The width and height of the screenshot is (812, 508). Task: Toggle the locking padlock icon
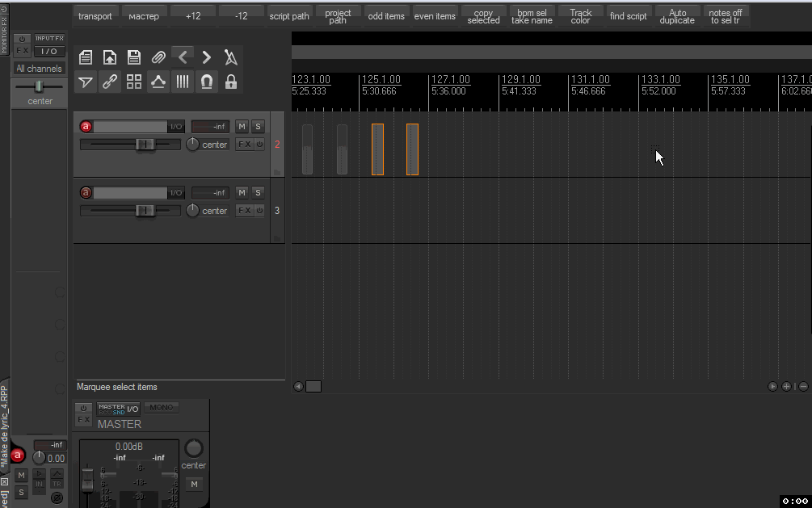point(231,82)
